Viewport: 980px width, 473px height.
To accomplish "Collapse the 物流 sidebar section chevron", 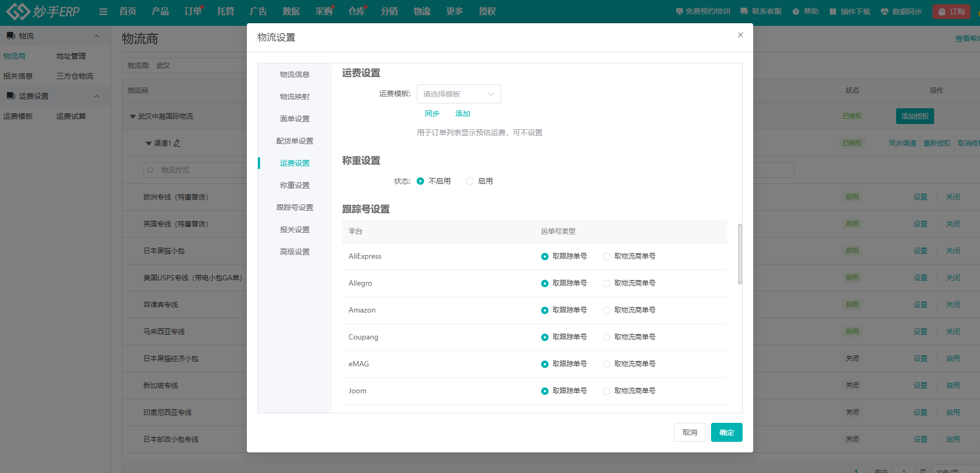I will pyautogui.click(x=97, y=36).
